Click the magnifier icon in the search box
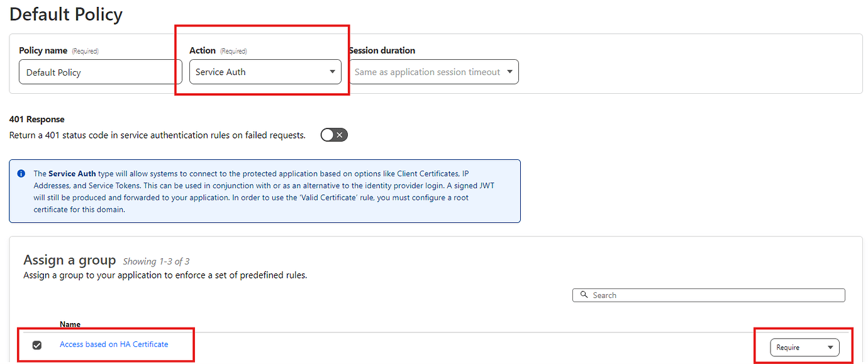 tap(584, 295)
